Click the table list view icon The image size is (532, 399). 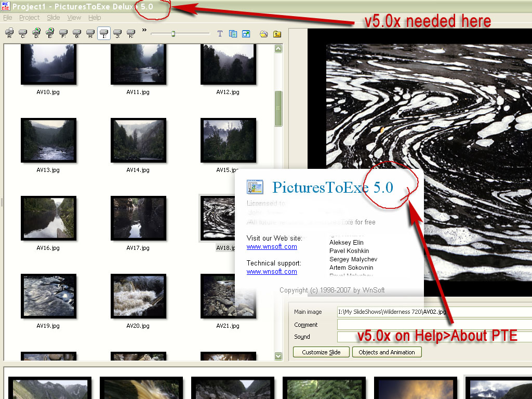(x=233, y=34)
